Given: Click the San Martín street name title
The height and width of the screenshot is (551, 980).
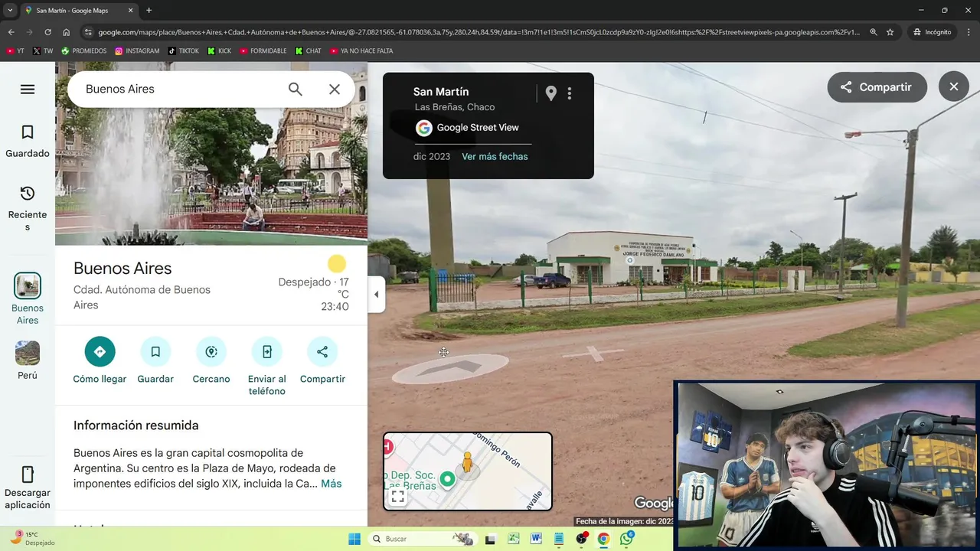Looking at the screenshot, I should coord(441,92).
